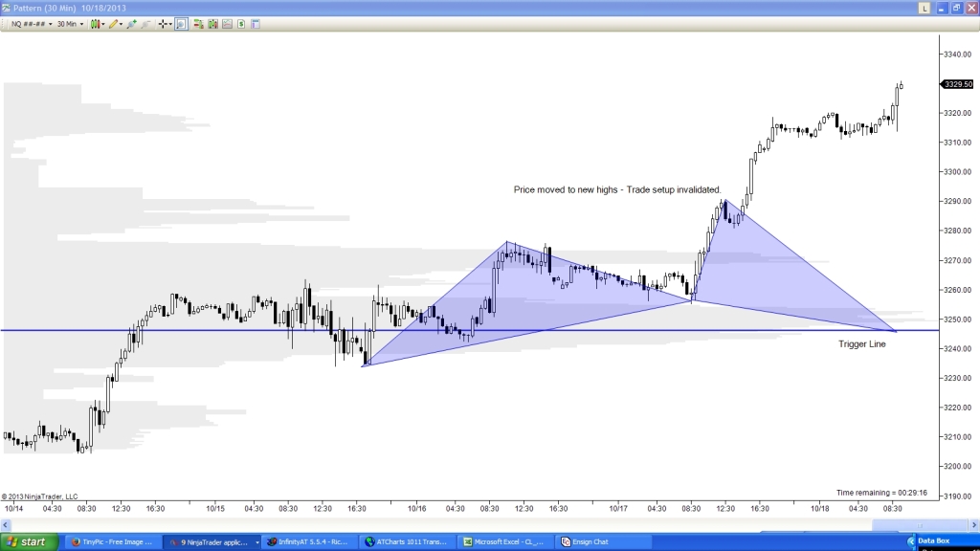Open the Data Series icon
The width and height of the screenshot is (980, 551).
[x=212, y=24]
